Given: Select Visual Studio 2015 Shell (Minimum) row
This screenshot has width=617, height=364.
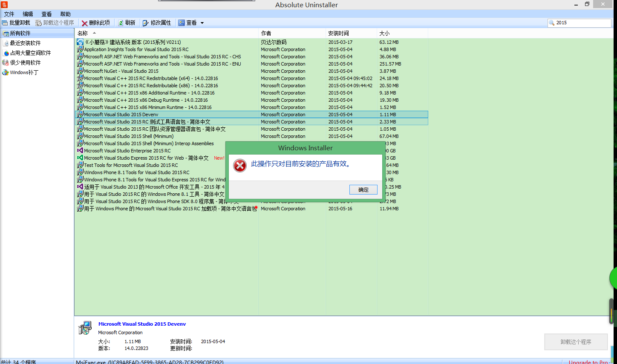Looking at the screenshot, I should click(251, 136).
